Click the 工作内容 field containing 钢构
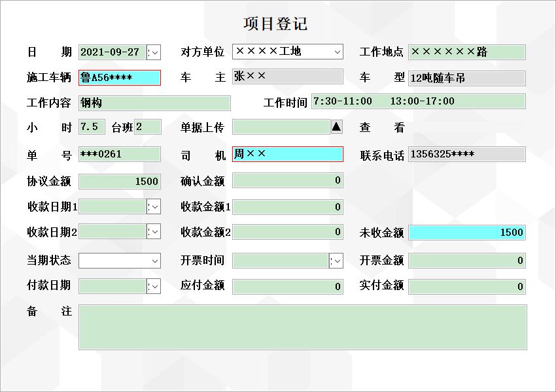 (154, 103)
